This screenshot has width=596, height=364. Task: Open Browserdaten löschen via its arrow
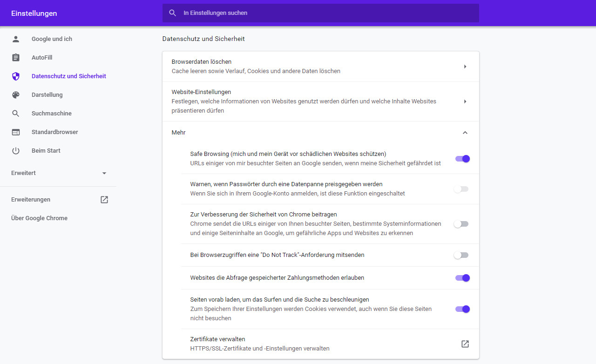pos(465,67)
